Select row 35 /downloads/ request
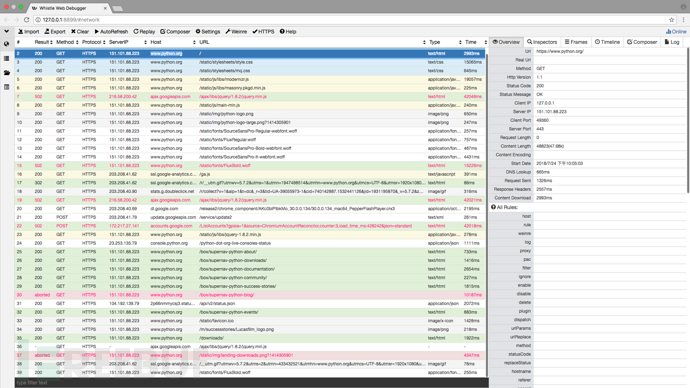The width and height of the screenshot is (690, 388). pos(250,338)
